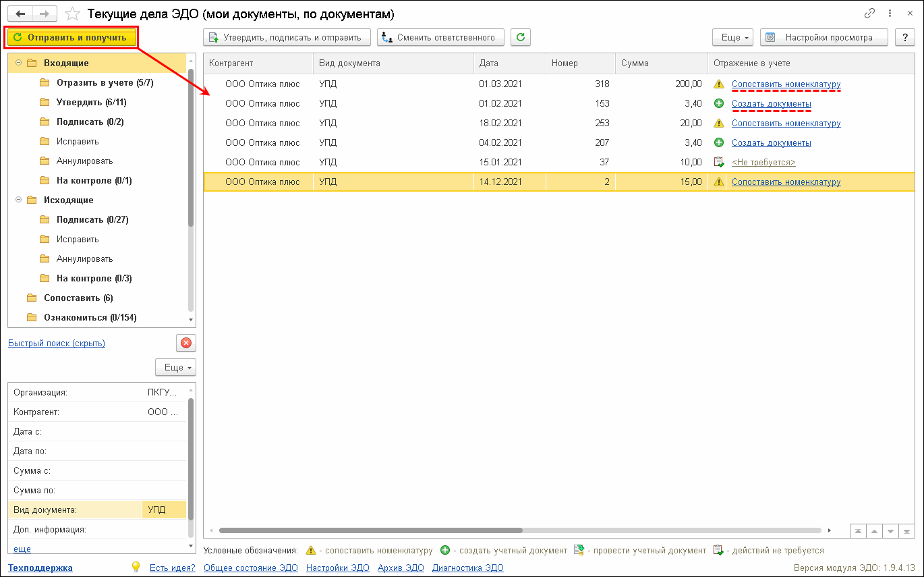
Task: Open help with the question mark button
Action: click(904, 38)
